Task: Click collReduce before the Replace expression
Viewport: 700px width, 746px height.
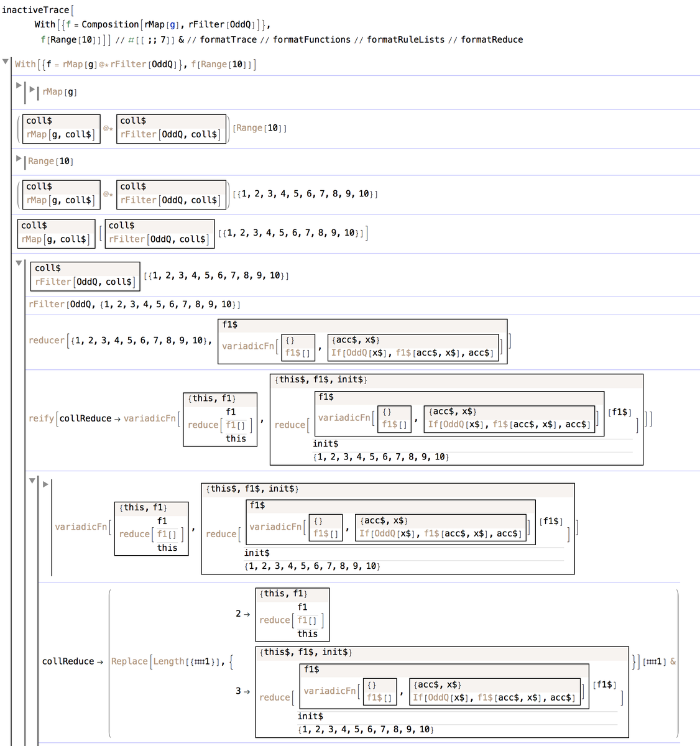Action: pos(68,661)
